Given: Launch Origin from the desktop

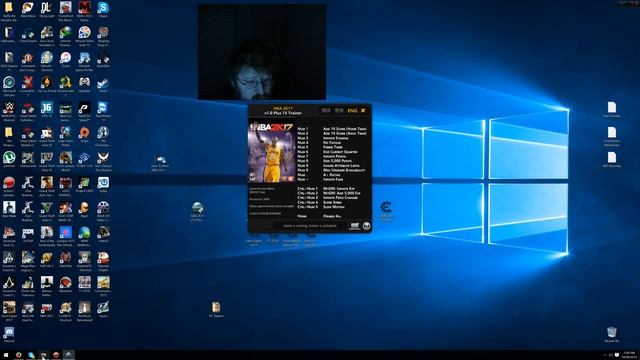Looking at the screenshot, I should point(84,133).
